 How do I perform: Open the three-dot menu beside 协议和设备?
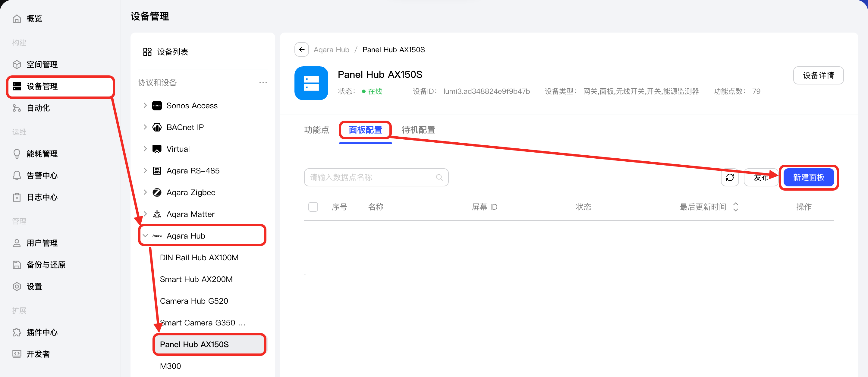coord(263,83)
